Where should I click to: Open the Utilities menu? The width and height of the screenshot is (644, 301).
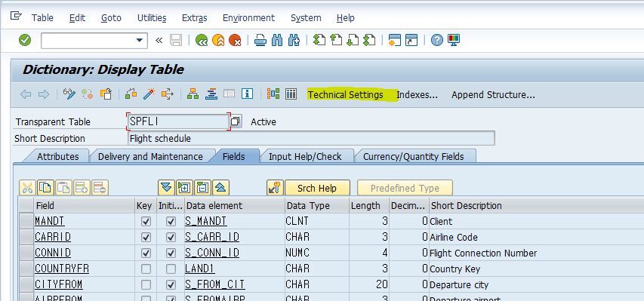point(152,18)
